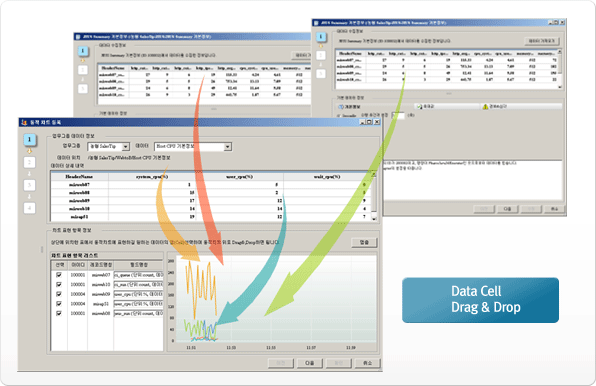The height and width of the screenshot is (386, 596).
Task: Expand the Host CPU data dropdown
Action: pos(227,147)
